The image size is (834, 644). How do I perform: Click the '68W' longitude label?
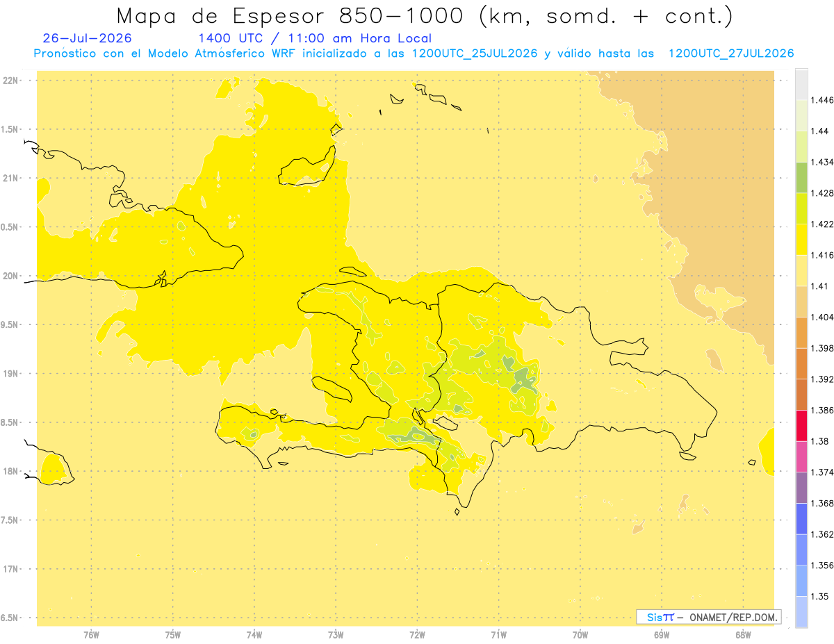coord(743,634)
